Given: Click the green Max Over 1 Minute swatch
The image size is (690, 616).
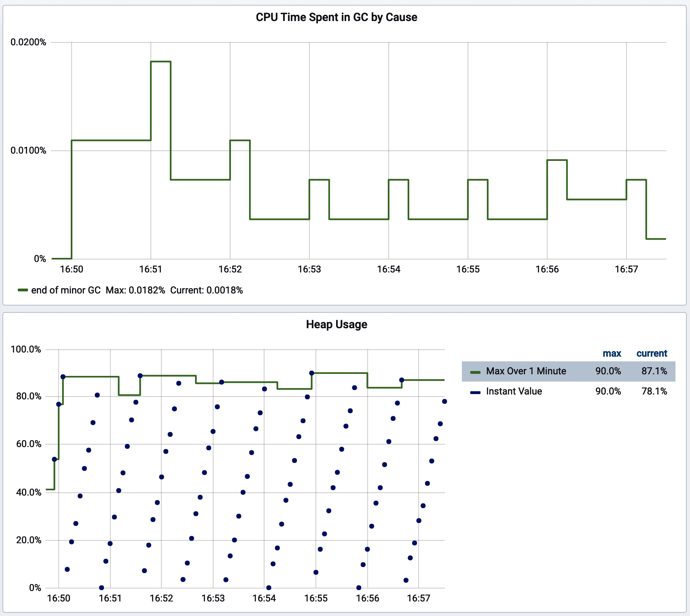Looking at the screenshot, I should (x=475, y=371).
